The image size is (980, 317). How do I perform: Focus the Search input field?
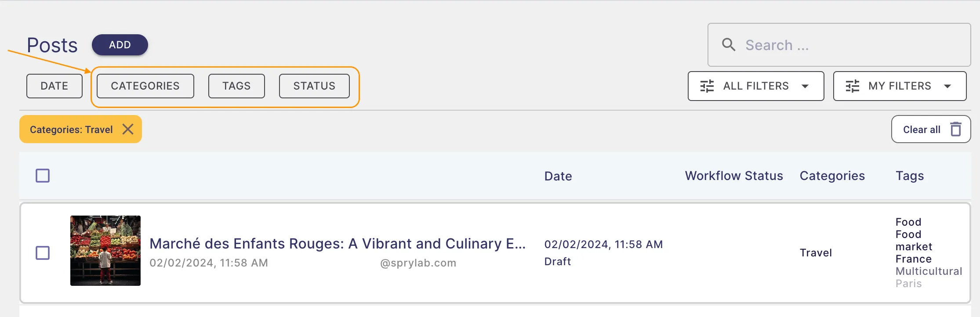click(x=839, y=45)
